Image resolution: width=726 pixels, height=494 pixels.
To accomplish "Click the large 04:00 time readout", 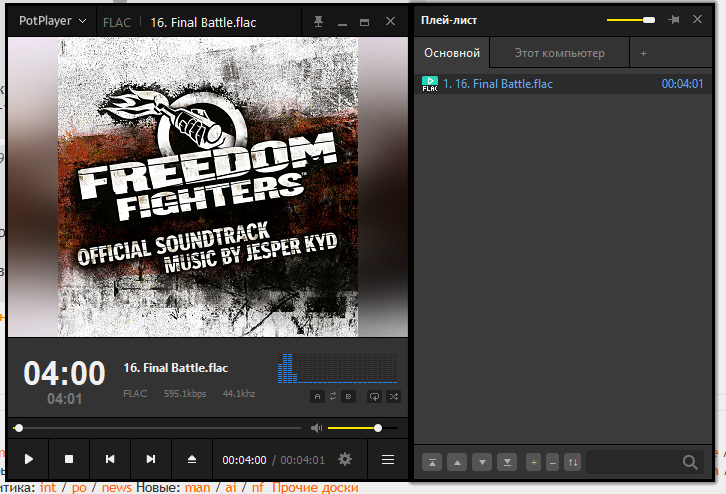I will (64, 373).
